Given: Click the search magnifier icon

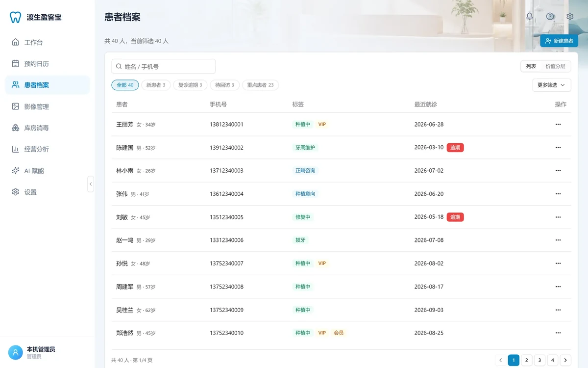Looking at the screenshot, I should coord(119,66).
